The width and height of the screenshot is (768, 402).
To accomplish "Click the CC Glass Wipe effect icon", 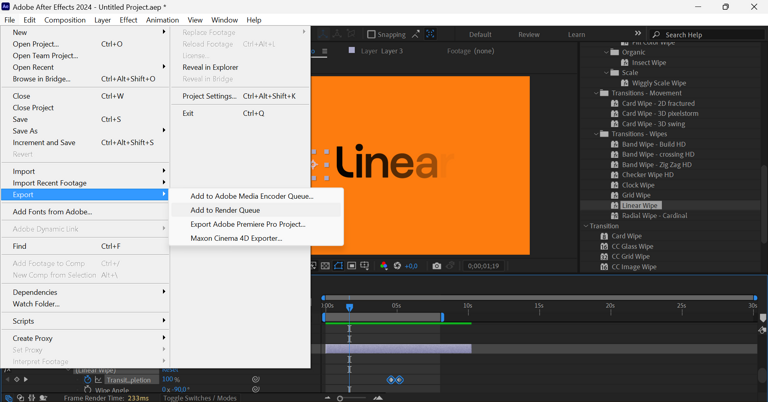I will click(x=604, y=246).
